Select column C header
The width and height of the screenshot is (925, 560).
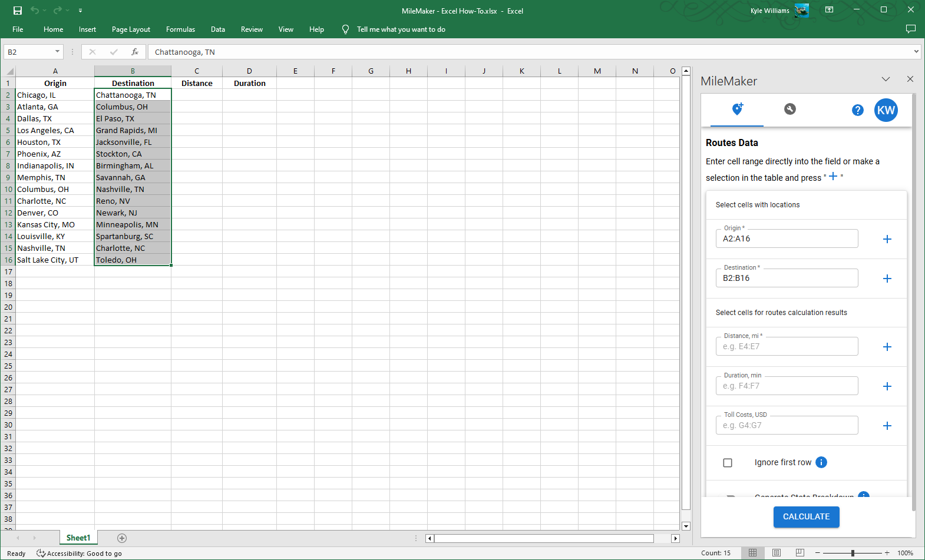pos(197,71)
